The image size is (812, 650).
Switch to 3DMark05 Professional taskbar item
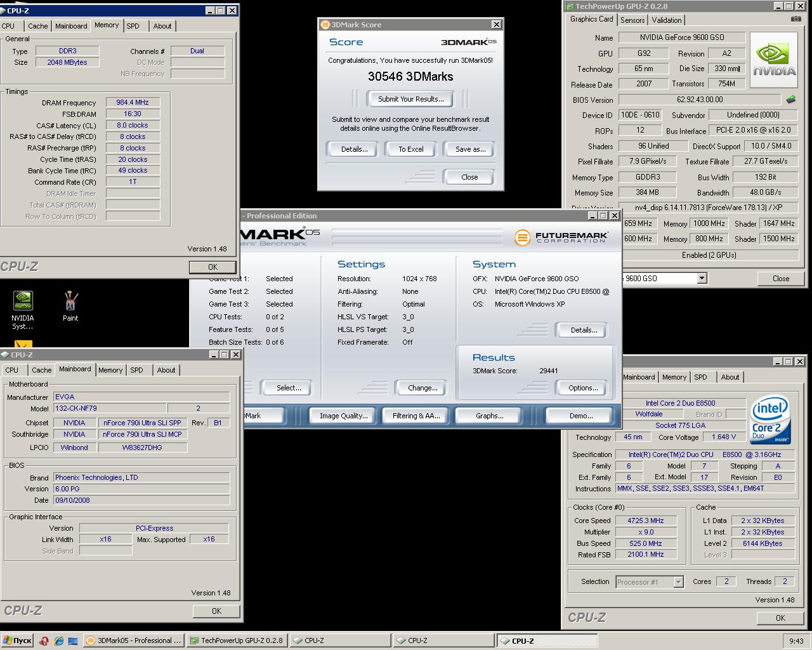[x=134, y=640]
